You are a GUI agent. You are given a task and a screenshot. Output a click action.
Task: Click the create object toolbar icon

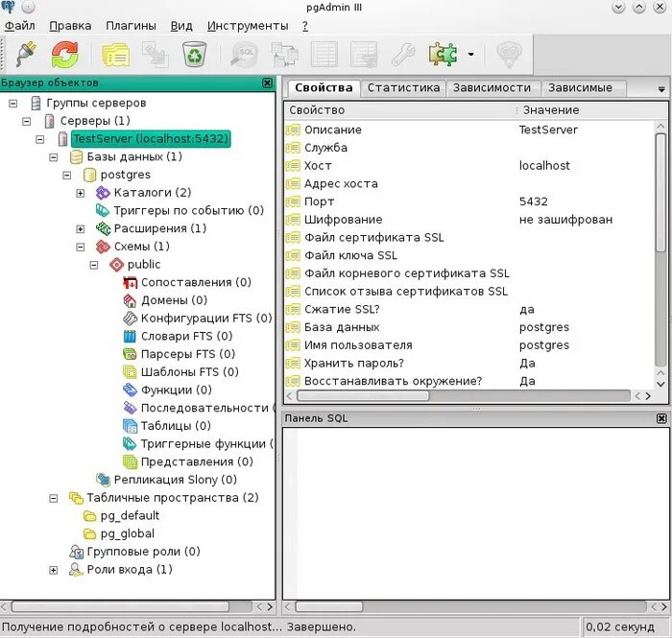(156, 55)
